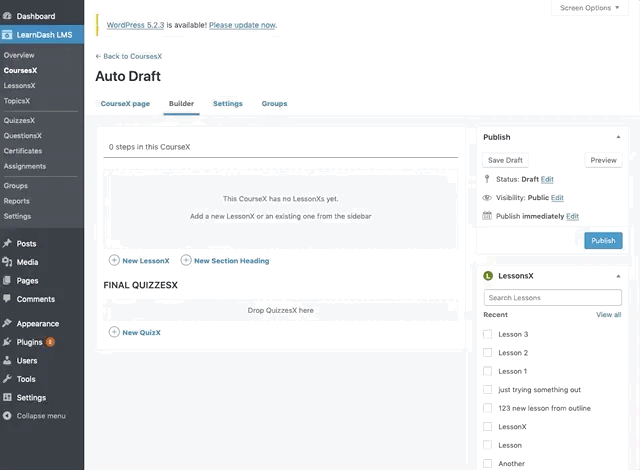Click View all in LessonsX panel
640x470 pixels.
(x=609, y=315)
